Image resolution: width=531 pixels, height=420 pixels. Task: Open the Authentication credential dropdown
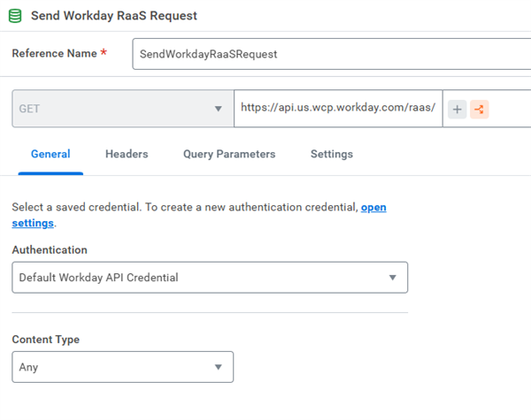tap(210, 278)
